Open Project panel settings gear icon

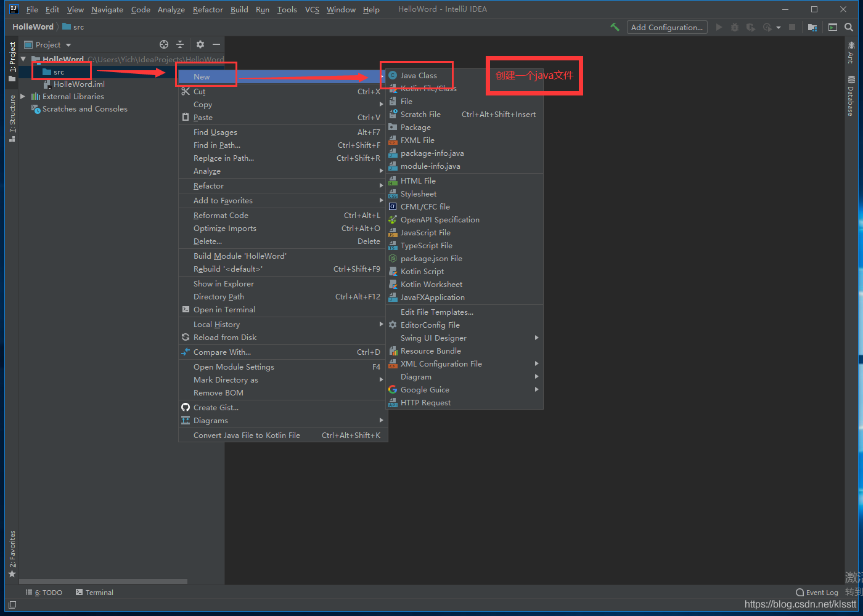(200, 44)
